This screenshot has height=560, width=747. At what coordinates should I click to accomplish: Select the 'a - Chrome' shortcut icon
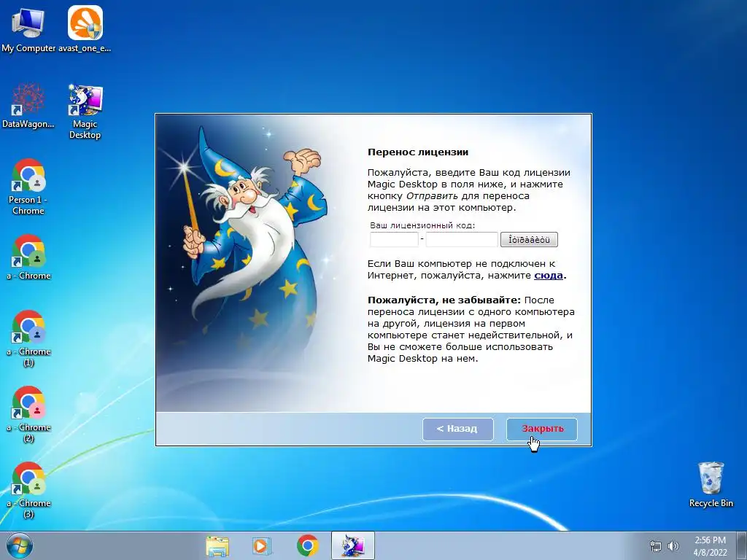coord(28,257)
